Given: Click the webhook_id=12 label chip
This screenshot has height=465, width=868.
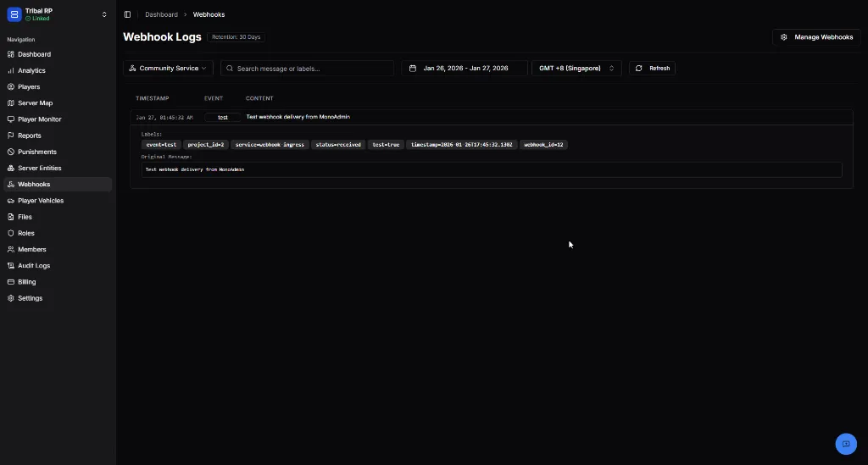Looking at the screenshot, I should pyautogui.click(x=543, y=145).
